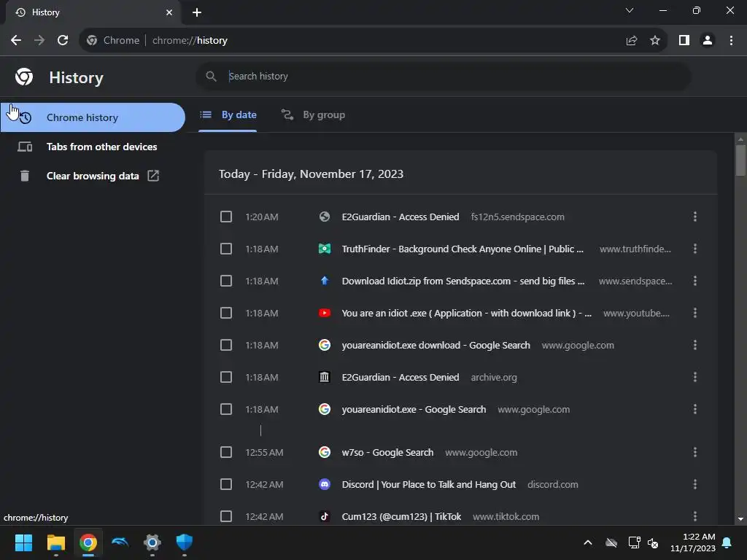Bookmark this tab with the star icon
This screenshot has width=747, height=560.
click(655, 41)
